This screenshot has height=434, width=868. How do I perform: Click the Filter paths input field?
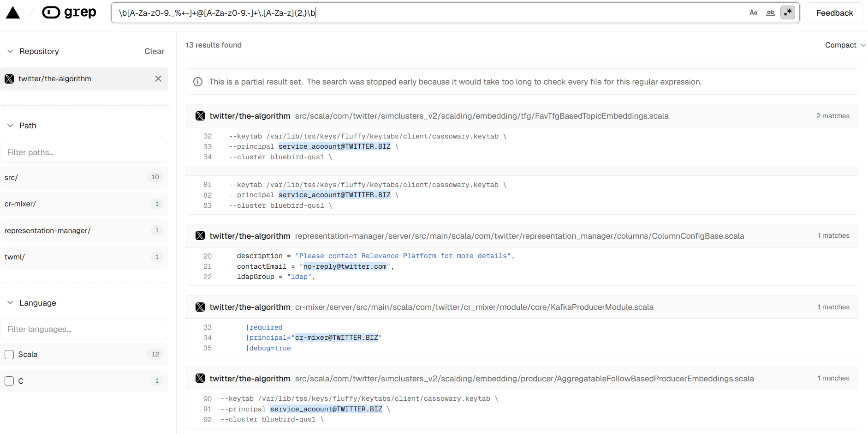tap(84, 152)
